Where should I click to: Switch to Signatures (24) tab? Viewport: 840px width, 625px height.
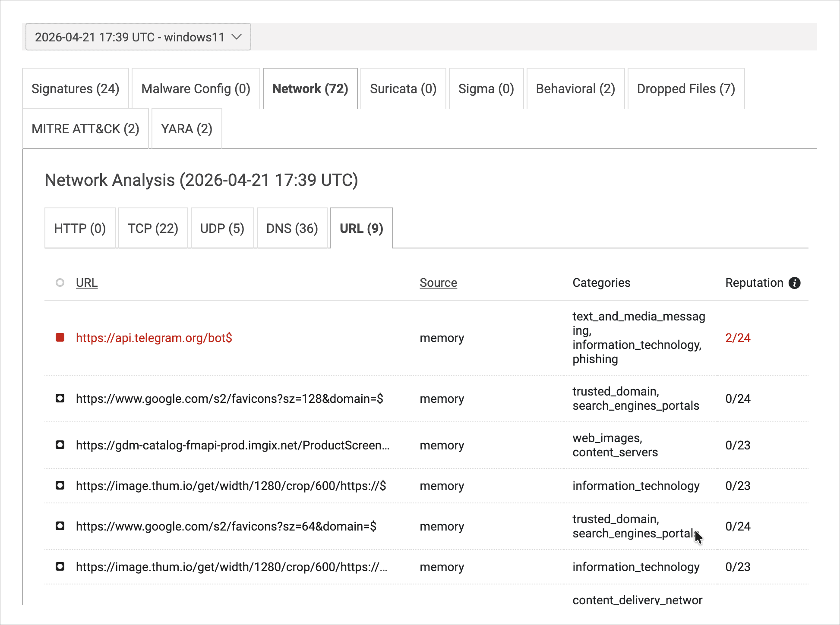click(76, 88)
